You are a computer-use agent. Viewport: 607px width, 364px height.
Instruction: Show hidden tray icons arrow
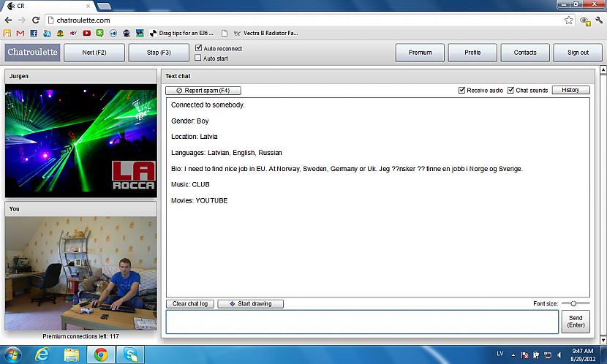tap(513, 354)
